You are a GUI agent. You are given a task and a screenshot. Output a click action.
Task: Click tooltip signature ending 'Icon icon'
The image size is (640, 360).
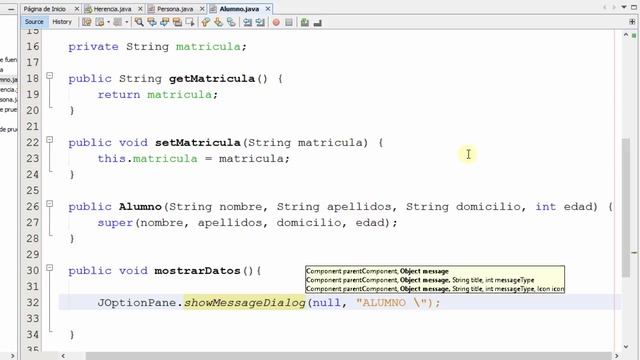click(x=435, y=289)
